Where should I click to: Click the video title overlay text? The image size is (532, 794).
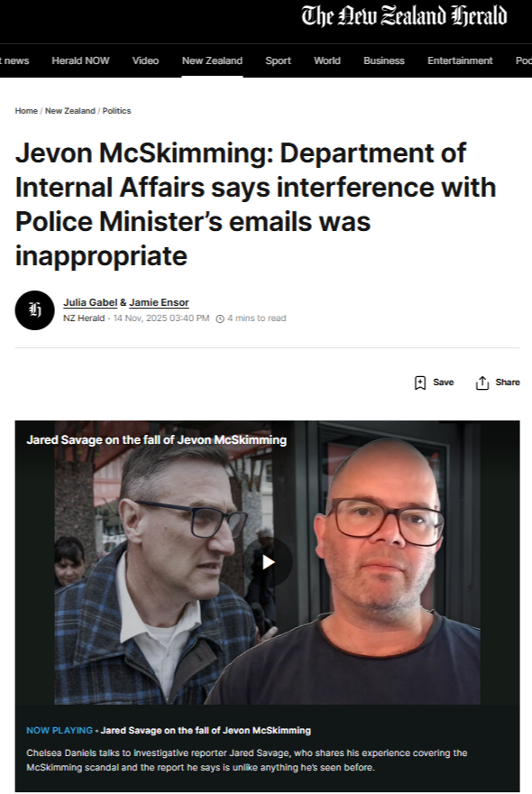coord(156,440)
